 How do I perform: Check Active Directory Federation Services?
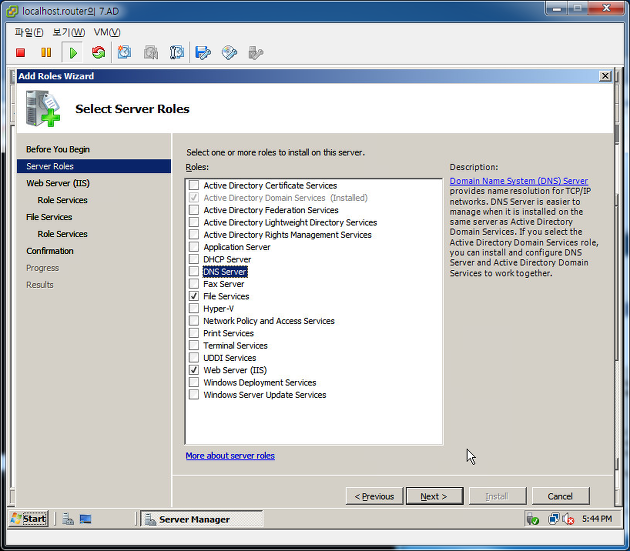click(x=194, y=210)
